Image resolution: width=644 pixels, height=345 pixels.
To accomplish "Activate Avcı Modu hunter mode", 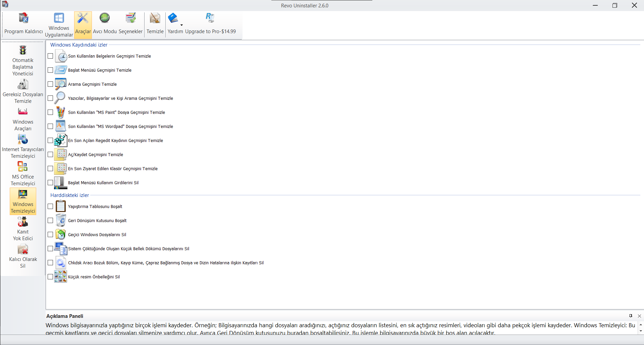I will pyautogui.click(x=105, y=24).
